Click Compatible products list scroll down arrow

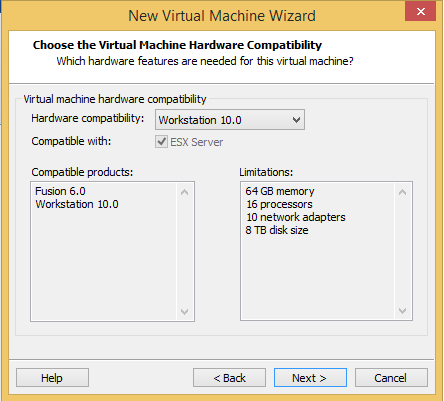184,312
